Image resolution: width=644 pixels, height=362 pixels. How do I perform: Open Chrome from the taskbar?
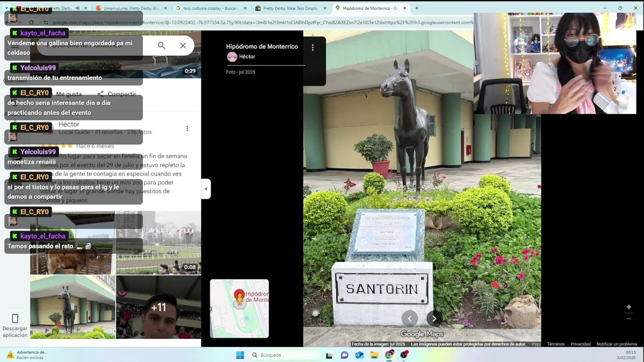coord(389,355)
